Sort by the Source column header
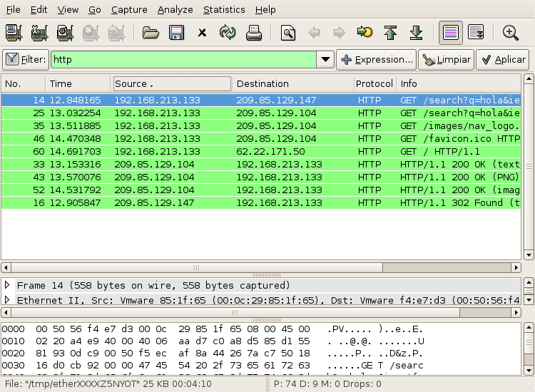Screen dimensions: 535x392 click(x=173, y=84)
